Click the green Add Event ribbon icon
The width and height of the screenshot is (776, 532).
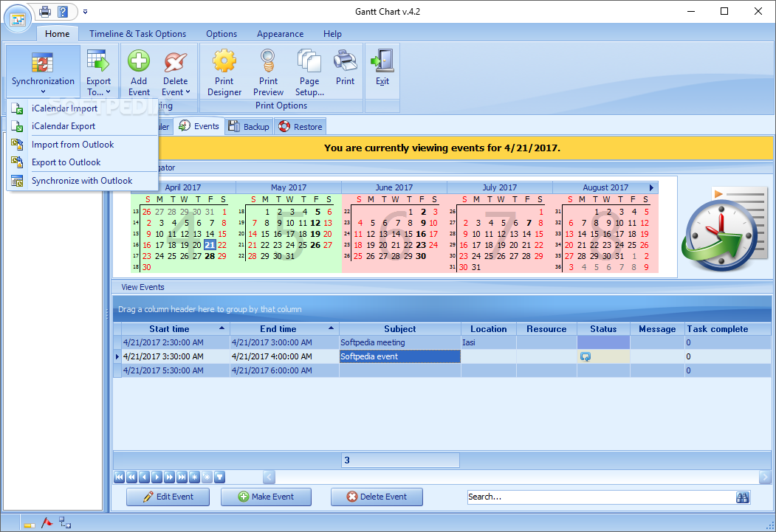point(139,61)
